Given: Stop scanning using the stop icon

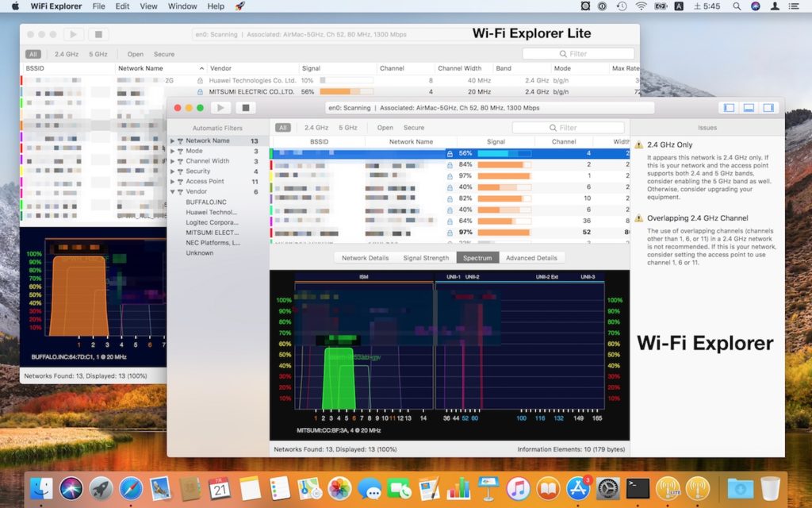Looking at the screenshot, I should pyautogui.click(x=247, y=108).
